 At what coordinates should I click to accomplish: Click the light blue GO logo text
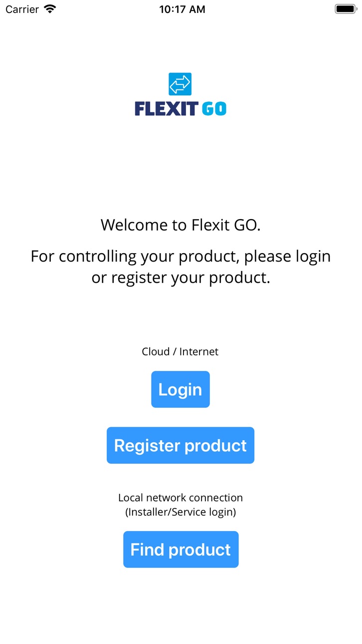point(214,109)
